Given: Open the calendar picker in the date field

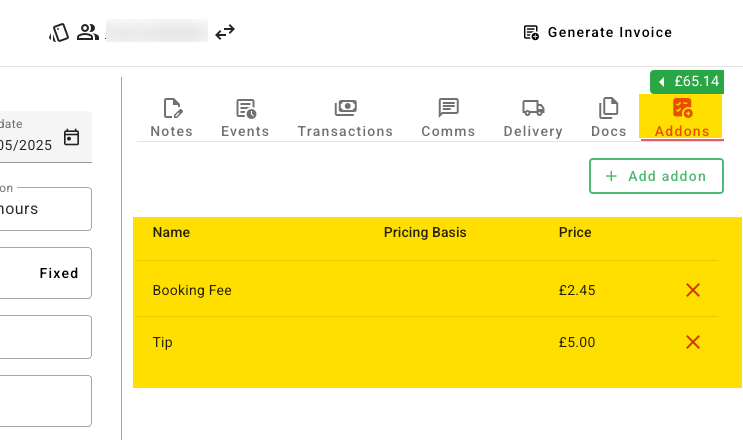Looking at the screenshot, I should point(71,137).
